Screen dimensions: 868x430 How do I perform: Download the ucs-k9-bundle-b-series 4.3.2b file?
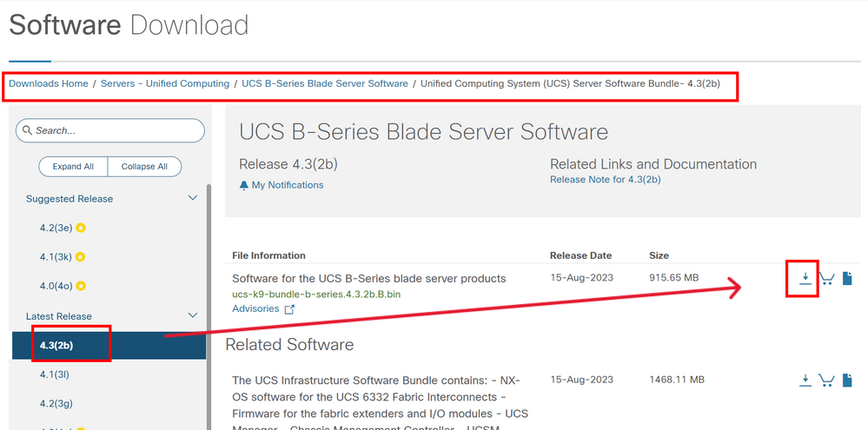point(805,278)
